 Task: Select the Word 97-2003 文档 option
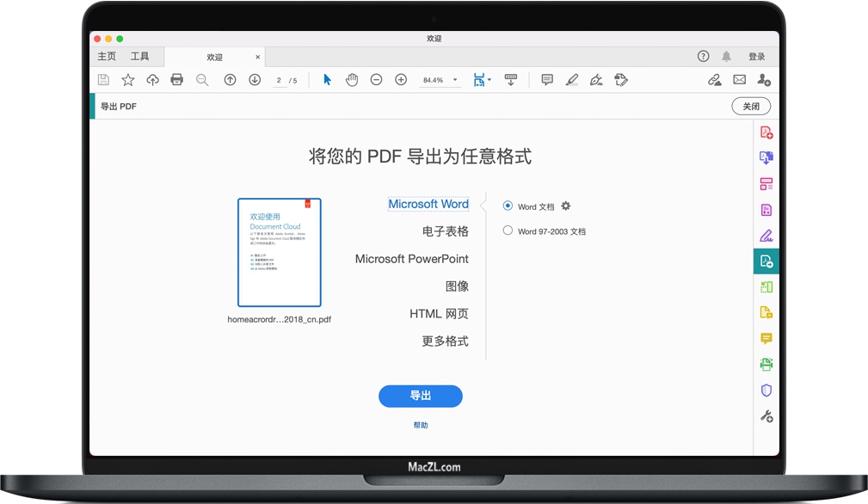coord(508,230)
